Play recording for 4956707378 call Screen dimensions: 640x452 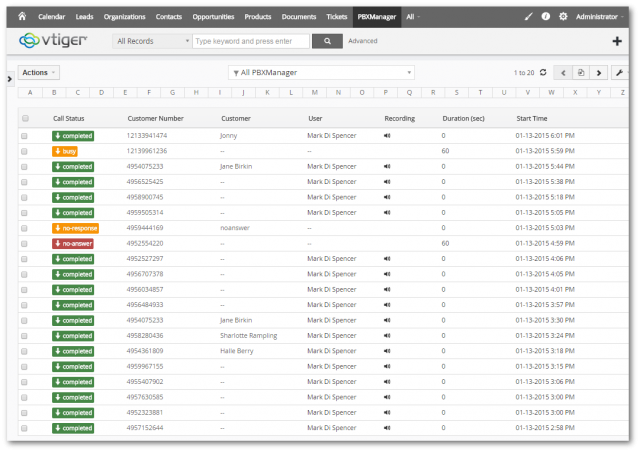coord(387,274)
